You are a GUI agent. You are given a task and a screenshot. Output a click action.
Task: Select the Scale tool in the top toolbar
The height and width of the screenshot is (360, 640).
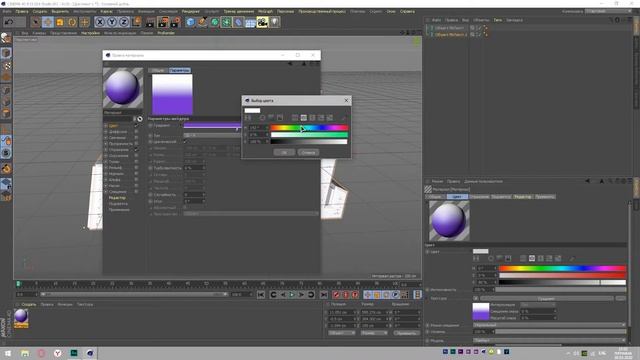[60, 22]
